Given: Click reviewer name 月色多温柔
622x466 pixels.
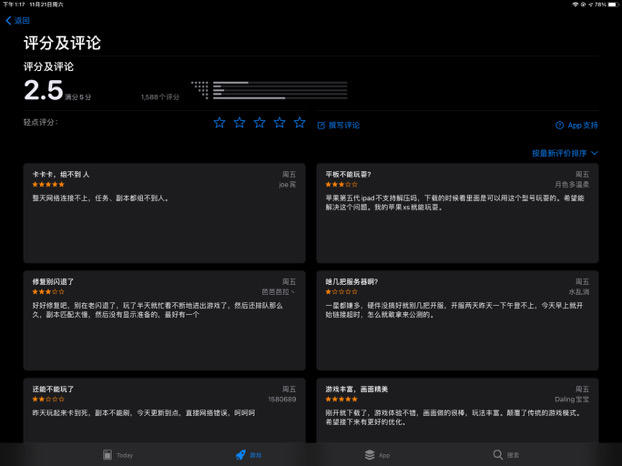Looking at the screenshot, I should pos(572,184).
